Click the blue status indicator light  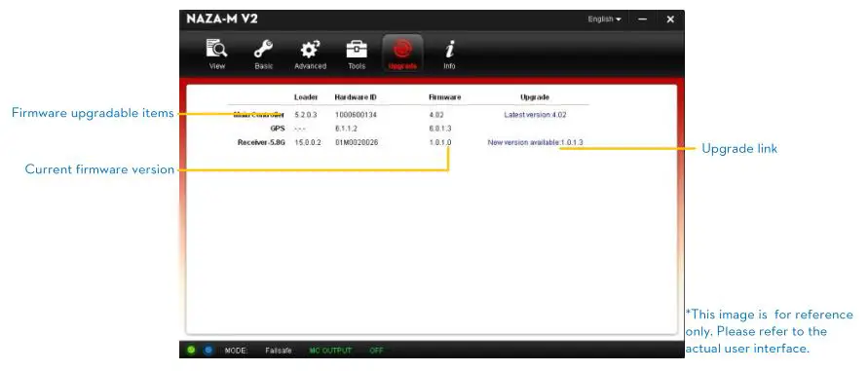208,350
